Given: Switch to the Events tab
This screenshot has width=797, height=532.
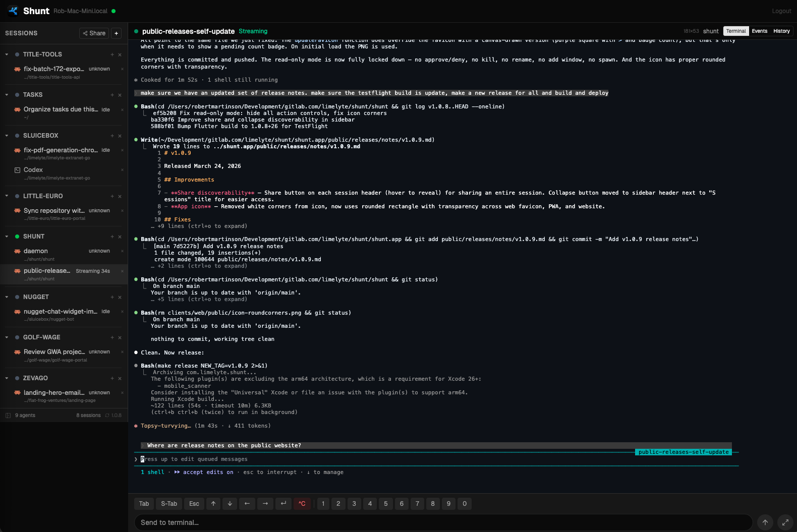Looking at the screenshot, I should point(759,31).
